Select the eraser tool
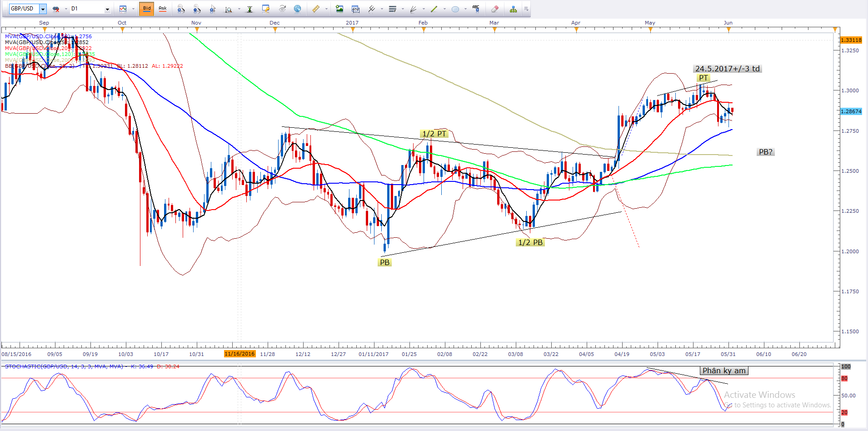The height and width of the screenshot is (431, 868). 495,9
